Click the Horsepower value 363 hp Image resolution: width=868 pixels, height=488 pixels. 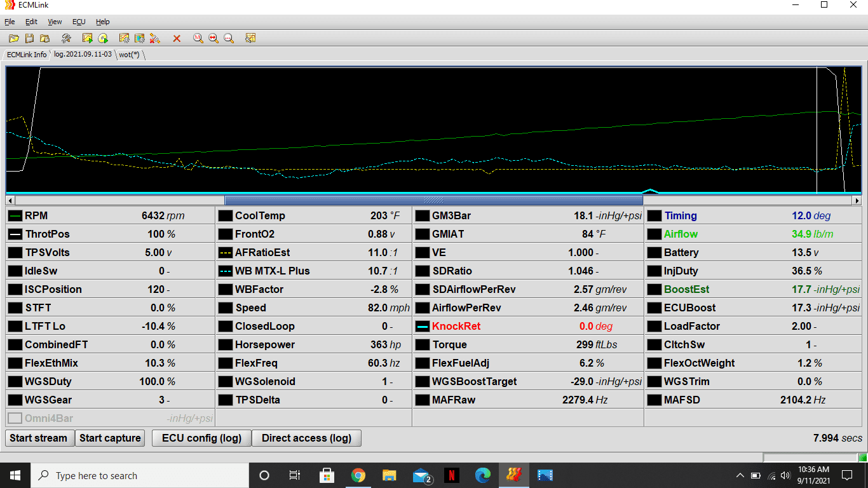pos(386,345)
